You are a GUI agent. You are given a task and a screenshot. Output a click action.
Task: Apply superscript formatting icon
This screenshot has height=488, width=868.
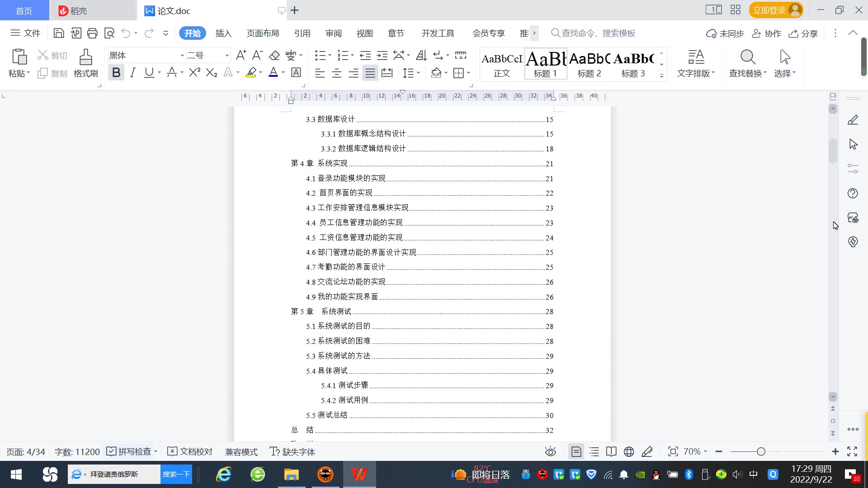pos(194,72)
